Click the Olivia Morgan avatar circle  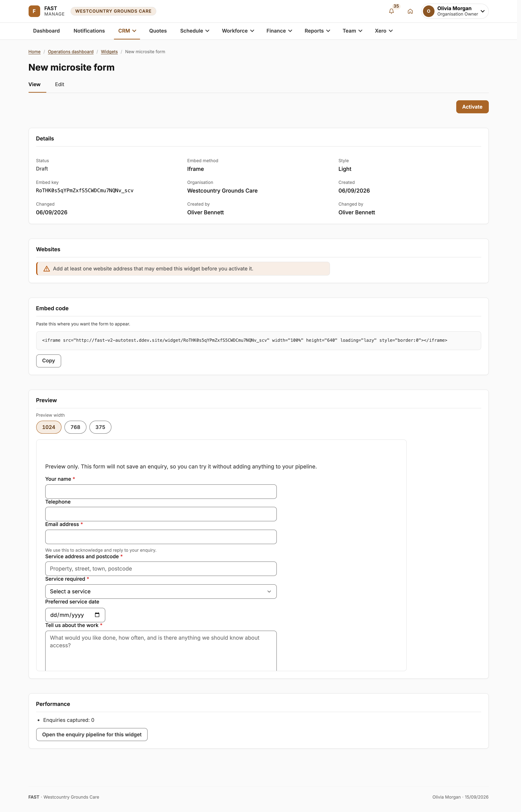coord(428,11)
